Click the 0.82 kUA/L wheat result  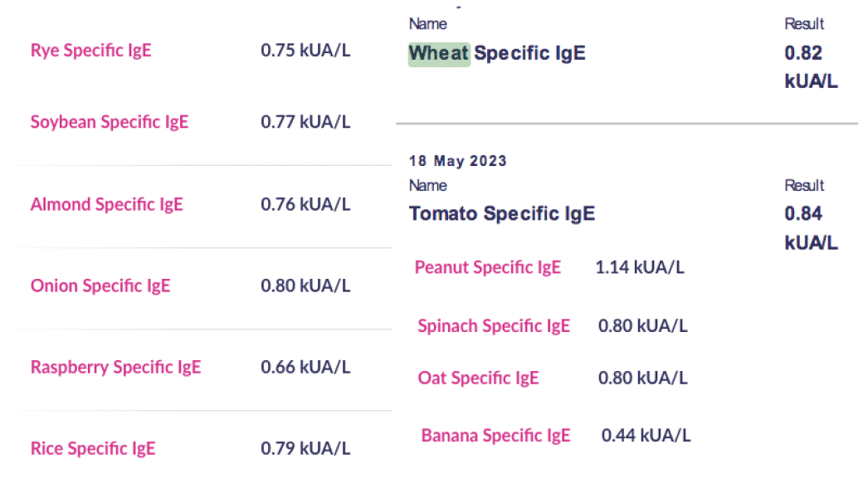coord(809,67)
